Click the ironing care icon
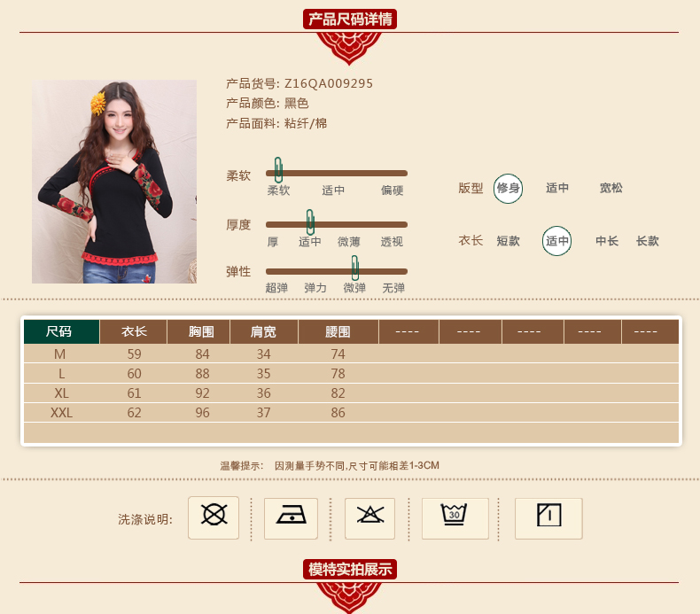700x614 pixels. tap(292, 517)
